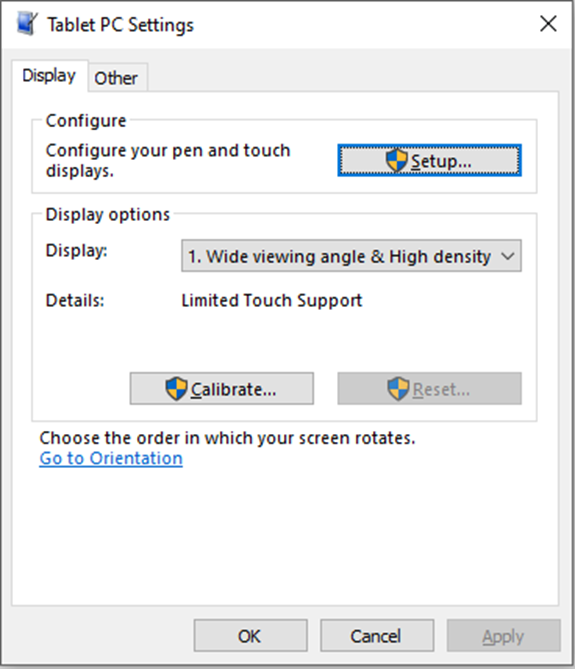Click the Choose the order screen rotates text
The height and width of the screenshot is (669, 575).
[227, 438]
